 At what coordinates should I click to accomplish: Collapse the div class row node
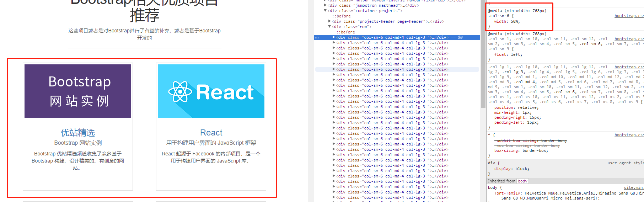coord(329,27)
